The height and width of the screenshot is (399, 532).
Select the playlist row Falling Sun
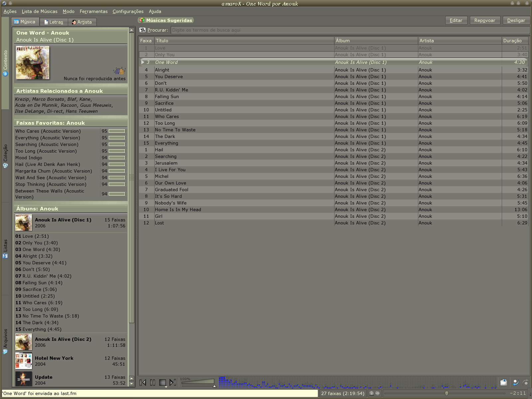tap(333, 96)
